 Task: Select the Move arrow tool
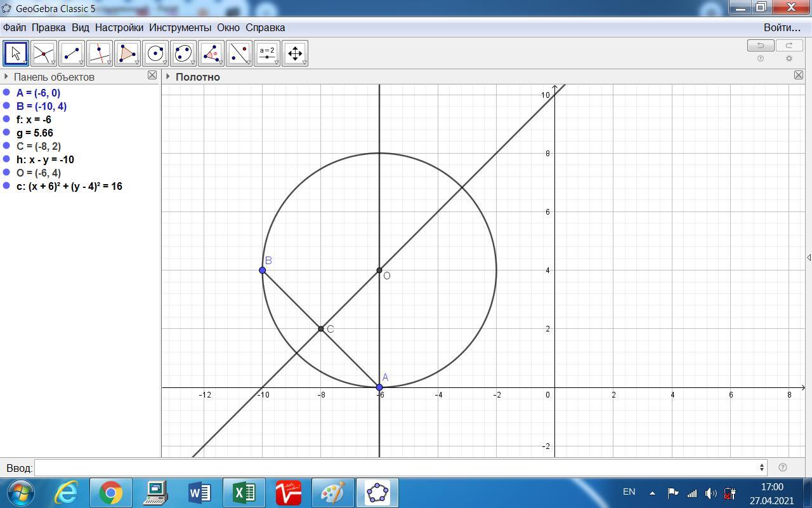pos(16,53)
